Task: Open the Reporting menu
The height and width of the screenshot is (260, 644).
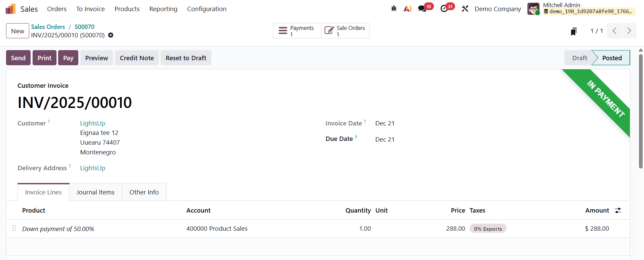Action: pos(163,9)
